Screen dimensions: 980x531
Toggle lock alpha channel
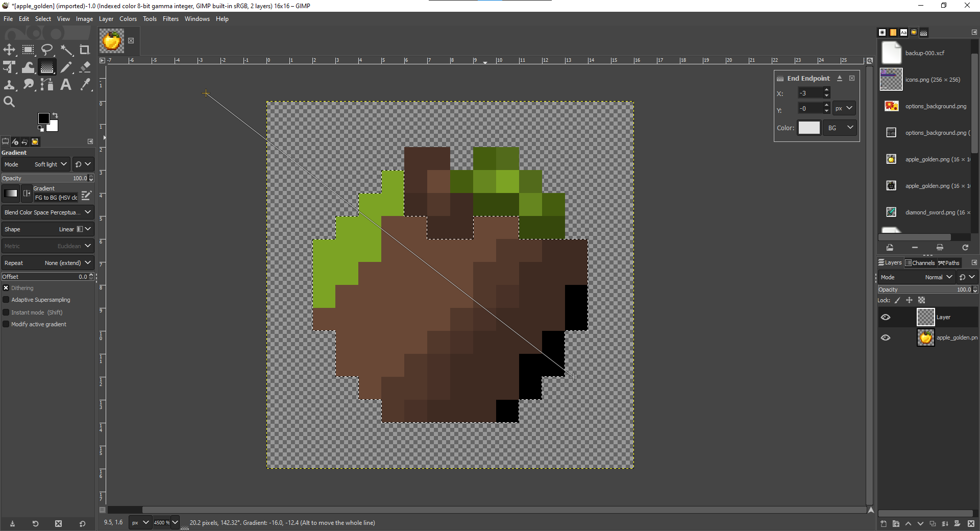921,300
